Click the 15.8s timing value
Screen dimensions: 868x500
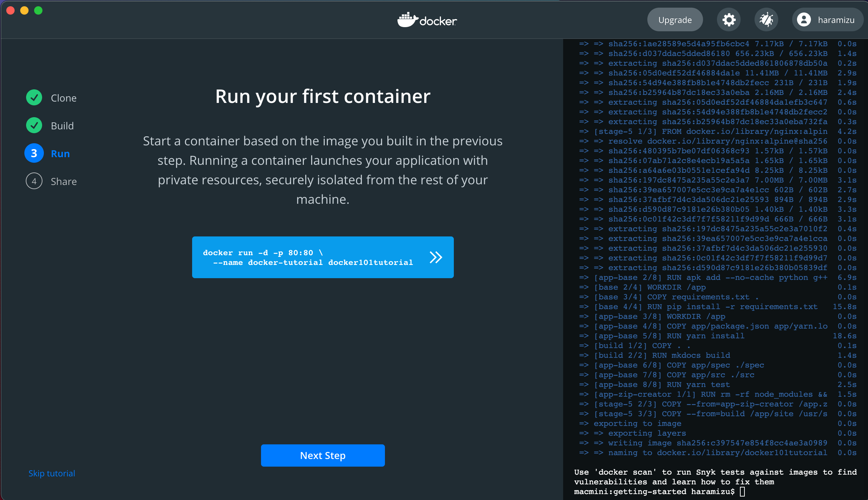(x=845, y=307)
